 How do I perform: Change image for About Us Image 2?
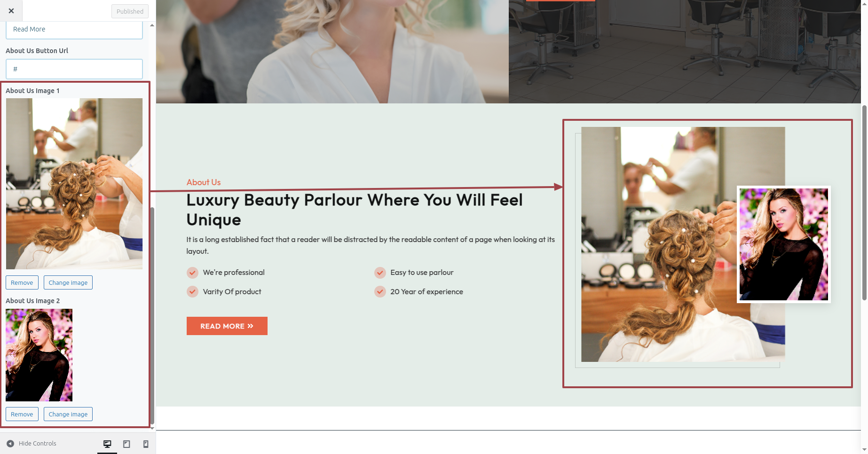[68, 414]
